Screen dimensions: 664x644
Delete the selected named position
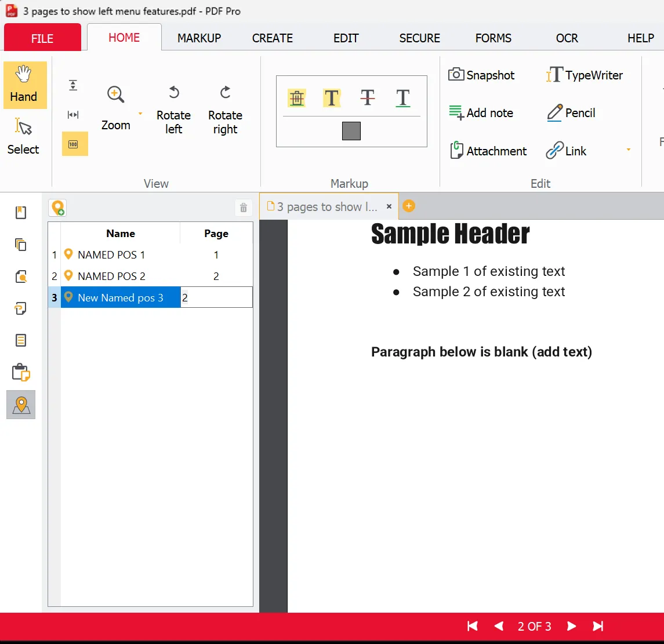point(244,208)
